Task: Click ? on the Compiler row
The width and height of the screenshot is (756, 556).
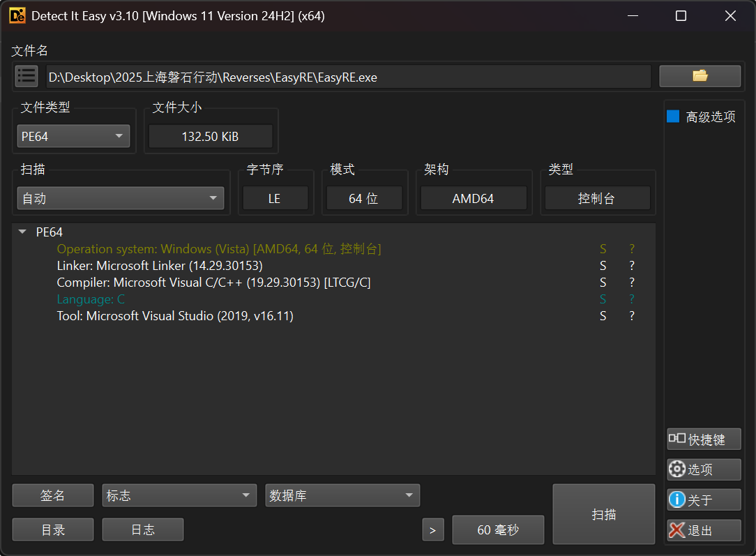Action: coord(632,282)
